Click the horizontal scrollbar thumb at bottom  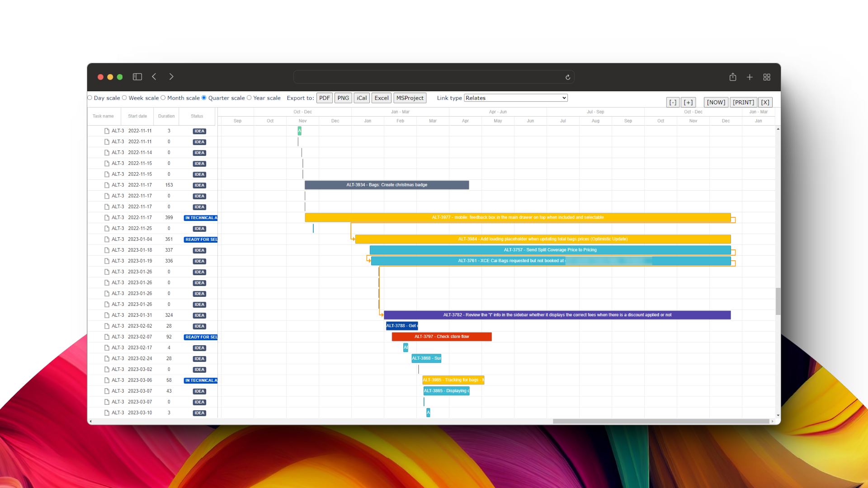(660, 421)
